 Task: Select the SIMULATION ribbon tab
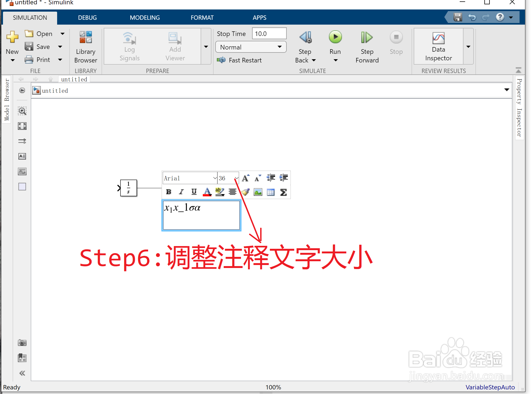point(30,17)
